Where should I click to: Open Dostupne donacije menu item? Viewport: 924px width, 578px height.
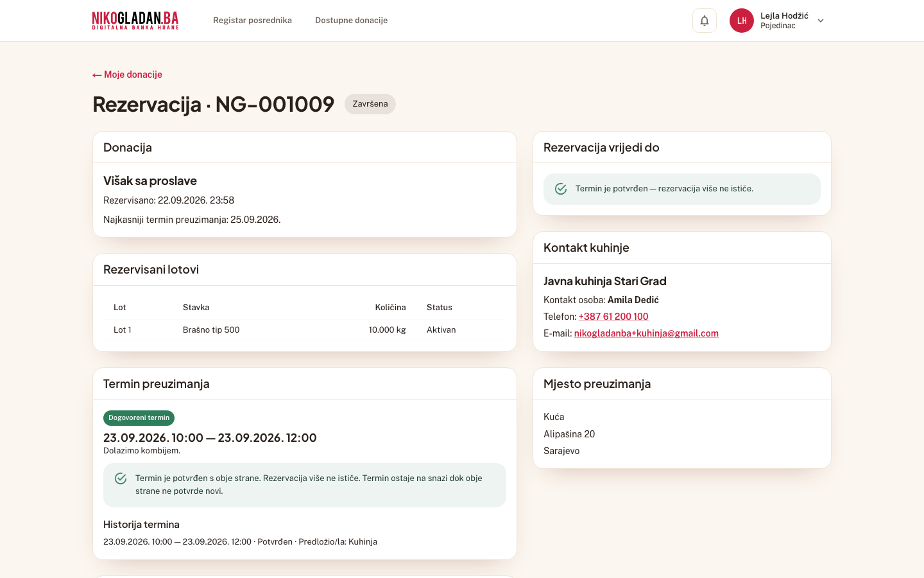(351, 21)
